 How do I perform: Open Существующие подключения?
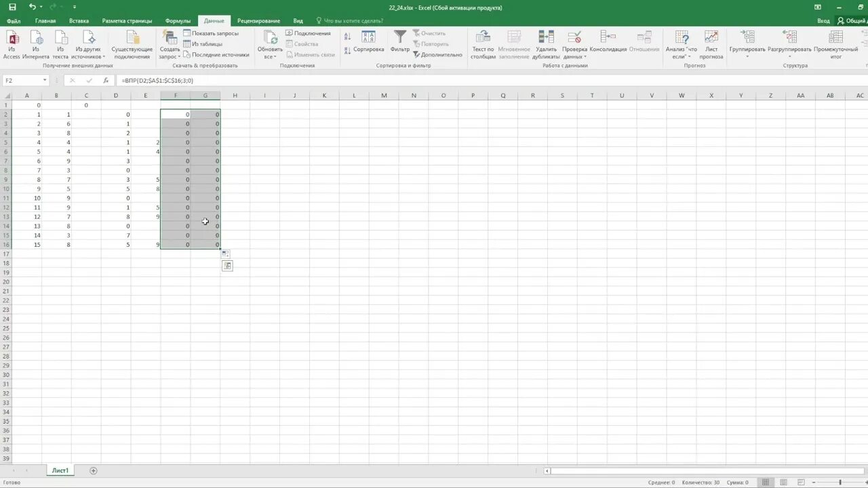pos(132,45)
